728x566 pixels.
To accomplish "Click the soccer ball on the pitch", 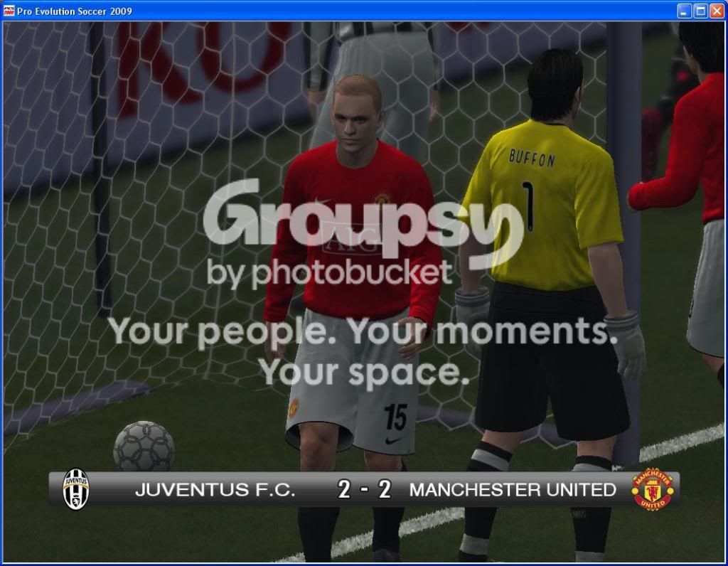I will point(144,447).
